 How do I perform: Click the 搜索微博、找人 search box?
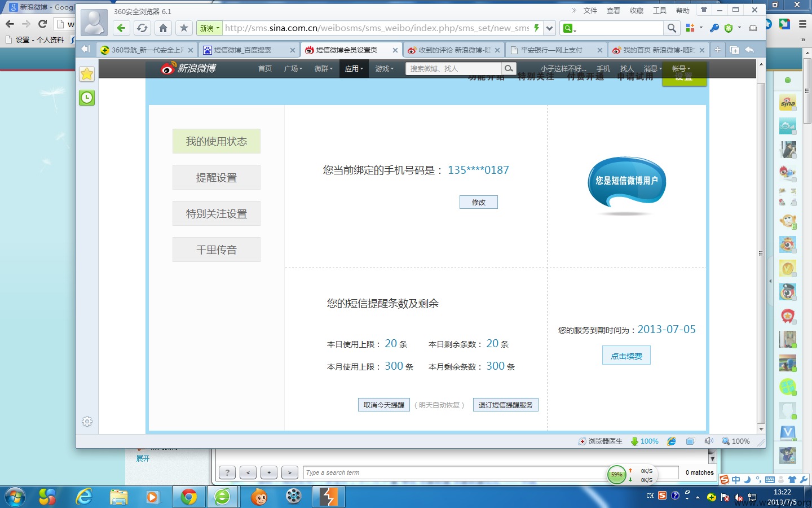point(454,68)
